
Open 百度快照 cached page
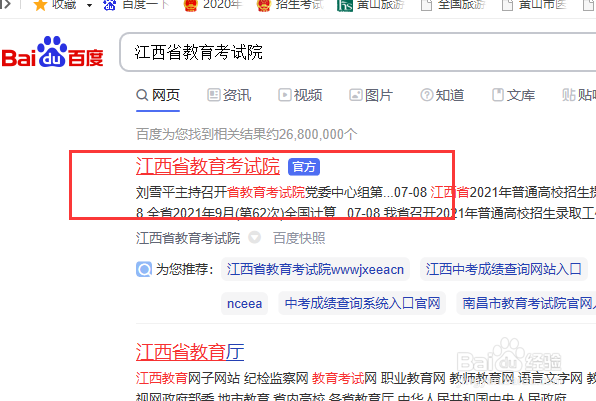tap(299, 238)
